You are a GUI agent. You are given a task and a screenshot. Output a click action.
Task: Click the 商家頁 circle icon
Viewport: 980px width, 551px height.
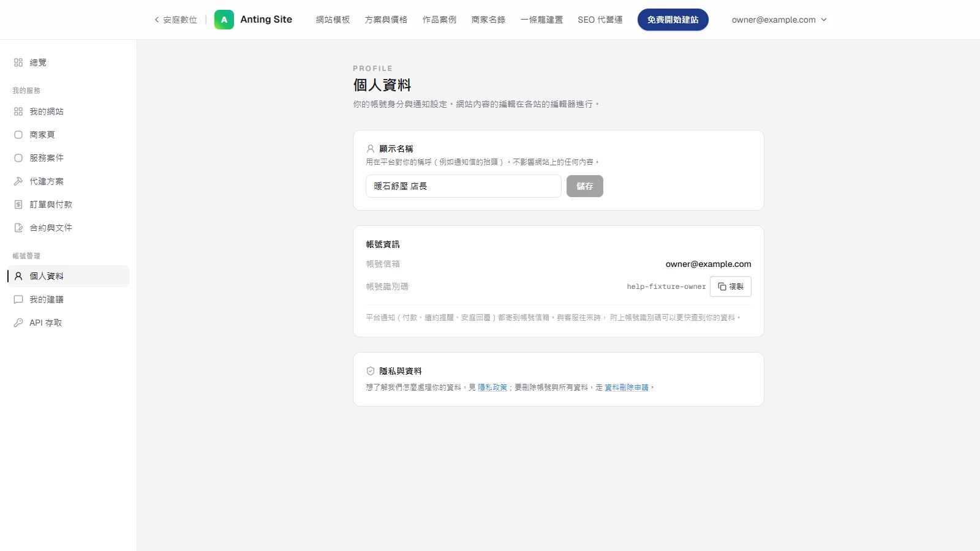[18, 135]
